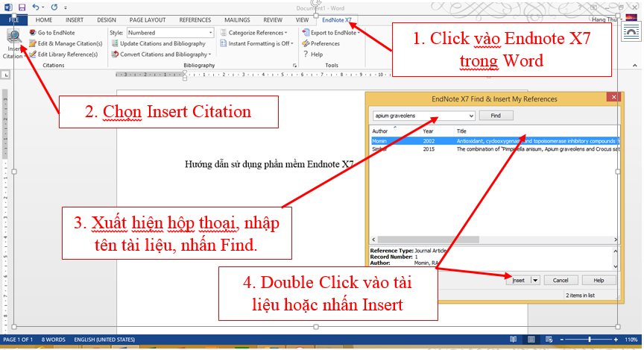
Task: Switch to Read Mode view in the status bar
Action: point(513,340)
